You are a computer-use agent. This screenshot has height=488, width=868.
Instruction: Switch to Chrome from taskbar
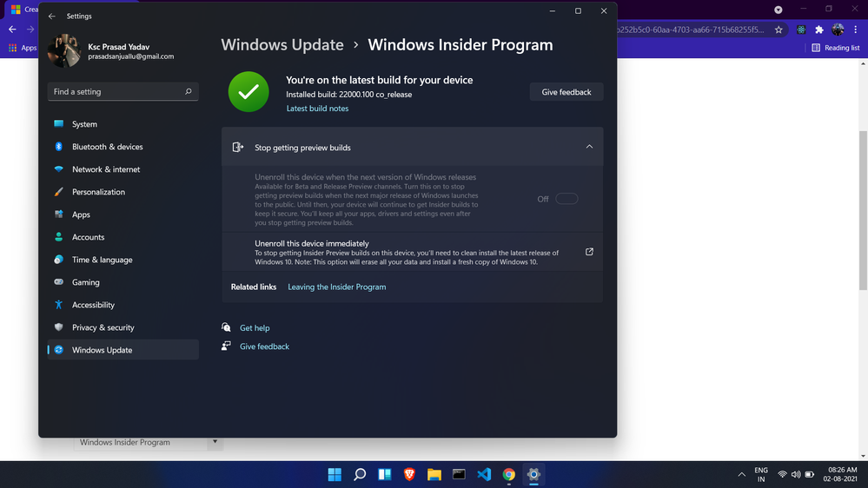point(509,475)
